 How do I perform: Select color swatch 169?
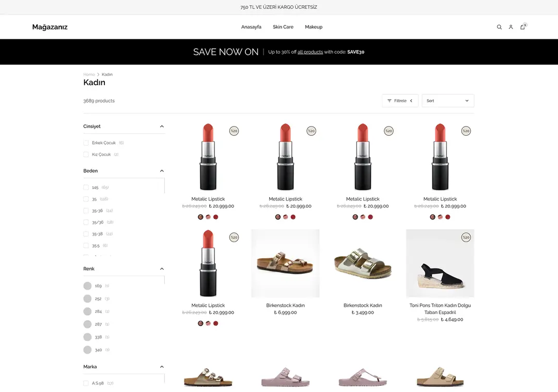point(87,286)
